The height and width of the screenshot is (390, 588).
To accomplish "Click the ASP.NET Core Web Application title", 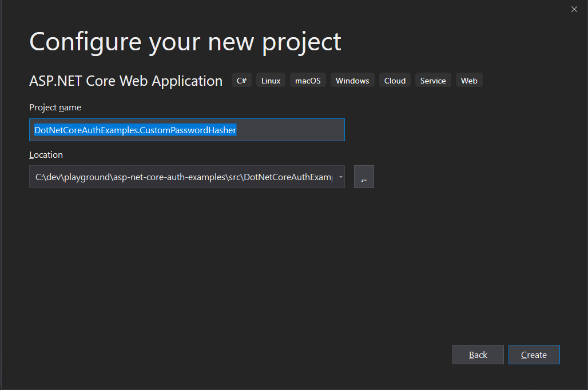I will [x=126, y=81].
